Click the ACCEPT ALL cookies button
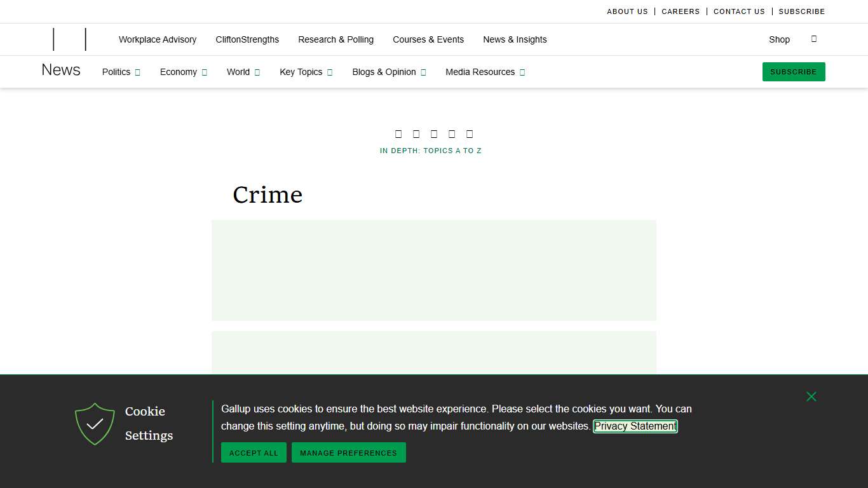This screenshot has width=868, height=488. [253, 452]
